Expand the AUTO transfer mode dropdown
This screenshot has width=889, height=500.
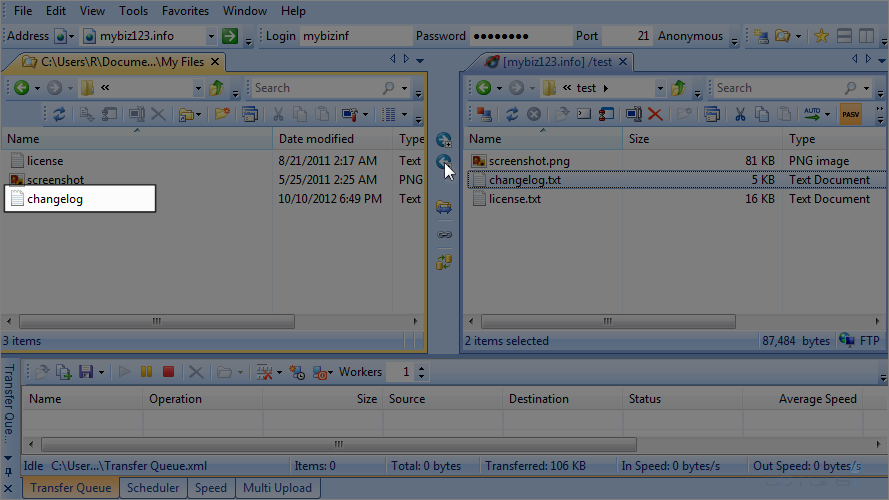(829, 114)
